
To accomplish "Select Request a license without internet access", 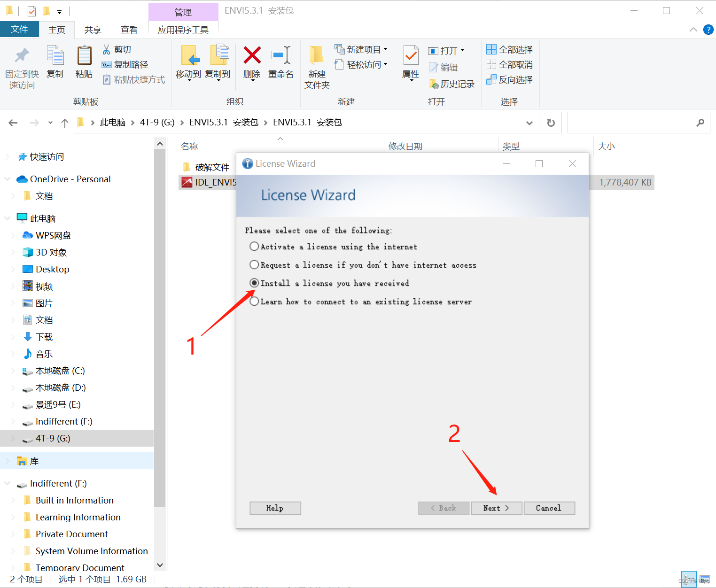I will (x=254, y=265).
